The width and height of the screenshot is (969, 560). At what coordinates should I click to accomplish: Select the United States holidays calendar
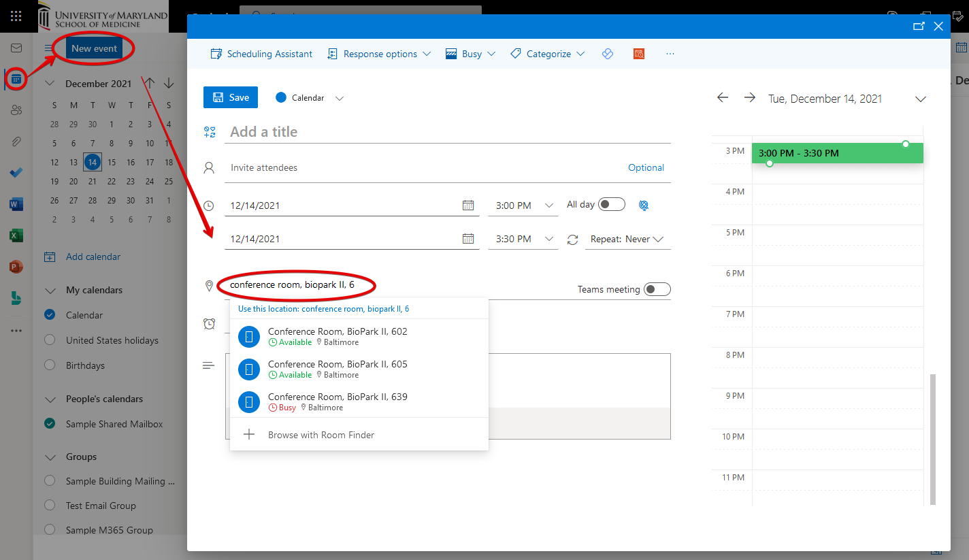pyautogui.click(x=50, y=340)
